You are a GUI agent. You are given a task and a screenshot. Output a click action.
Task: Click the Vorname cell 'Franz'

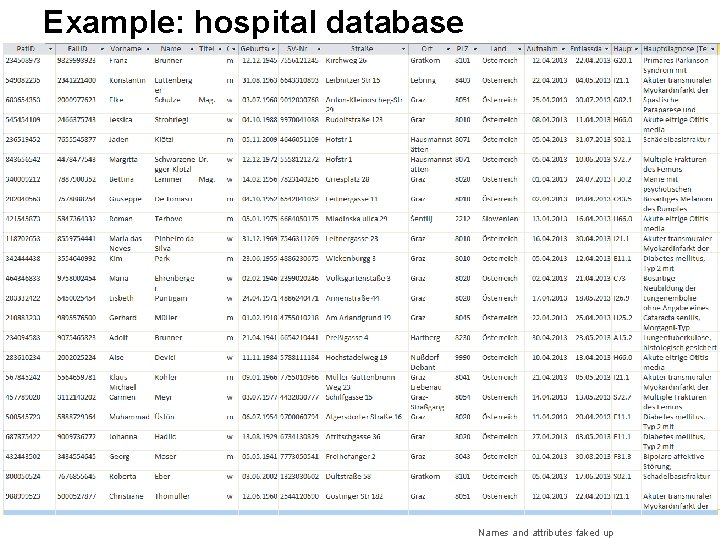(118, 61)
